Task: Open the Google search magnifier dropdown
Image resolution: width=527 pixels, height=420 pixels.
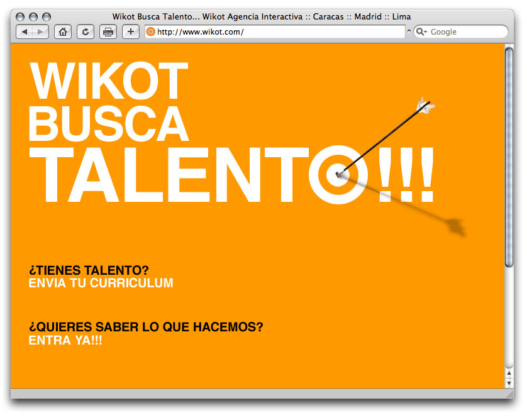Action: pos(421,31)
